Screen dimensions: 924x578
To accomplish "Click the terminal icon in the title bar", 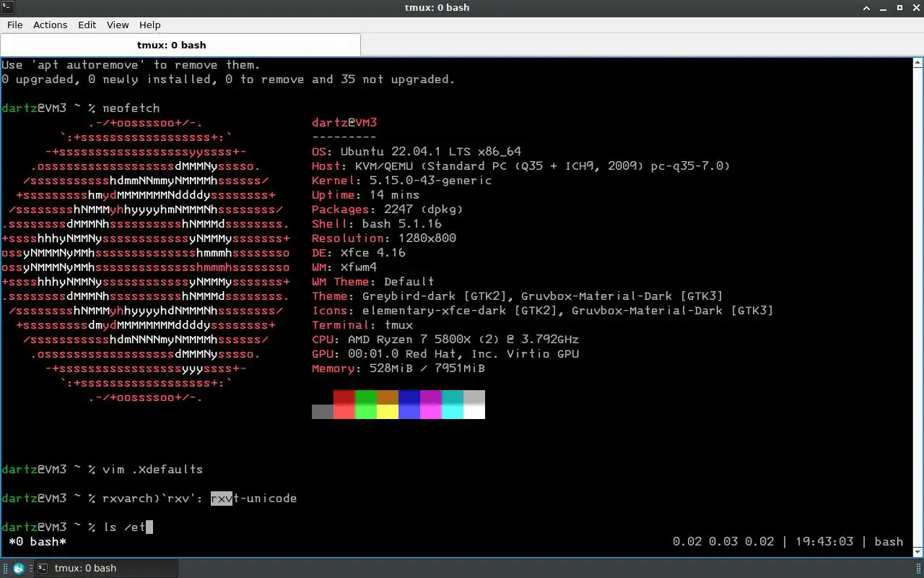I will (x=6, y=7).
